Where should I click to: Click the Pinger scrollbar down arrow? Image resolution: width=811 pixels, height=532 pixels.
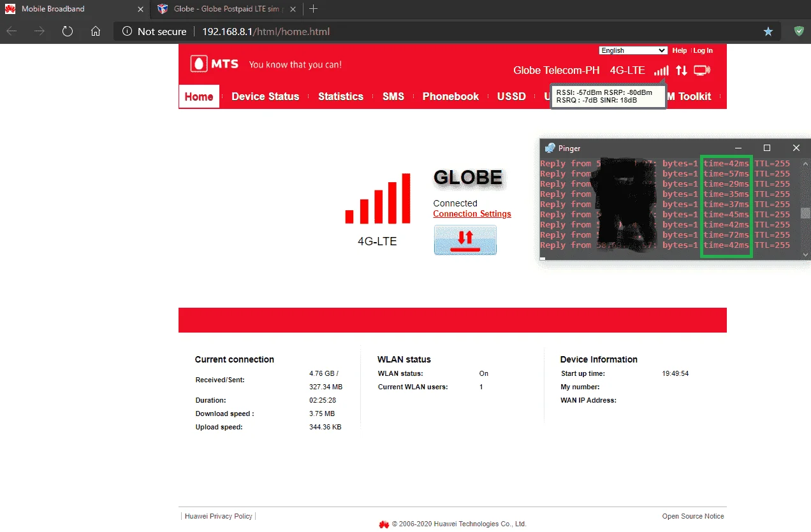[805, 254]
